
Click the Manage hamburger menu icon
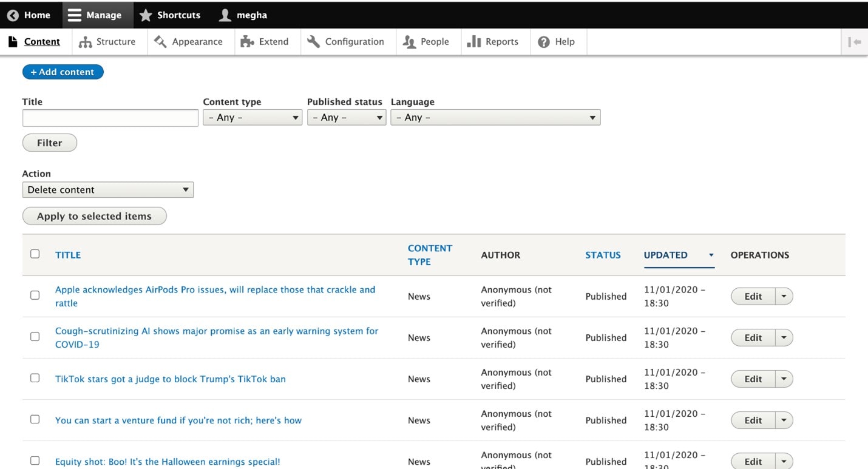tap(75, 15)
